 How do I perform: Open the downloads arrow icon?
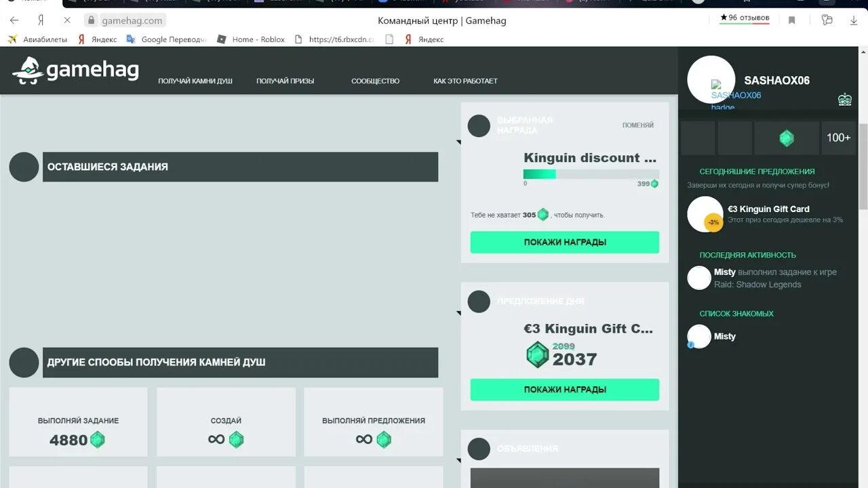coord(854,20)
